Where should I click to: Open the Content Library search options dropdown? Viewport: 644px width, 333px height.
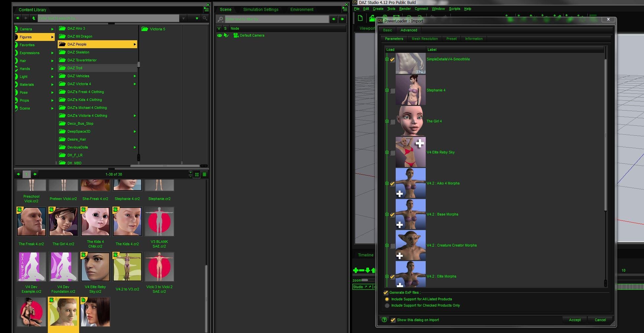coord(197,18)
